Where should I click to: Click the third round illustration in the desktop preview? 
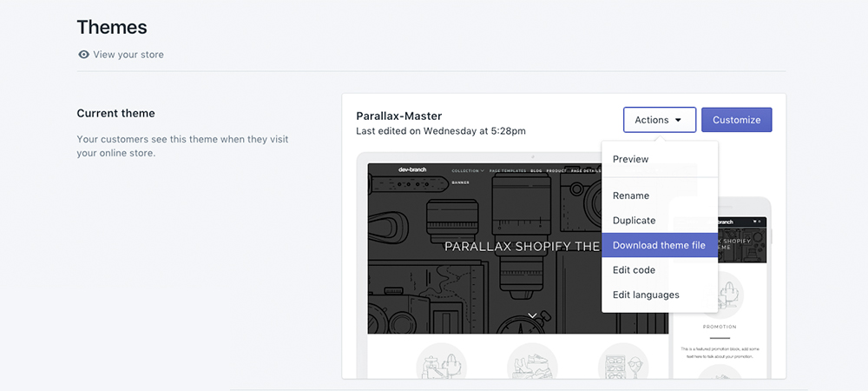coord(623,361)
